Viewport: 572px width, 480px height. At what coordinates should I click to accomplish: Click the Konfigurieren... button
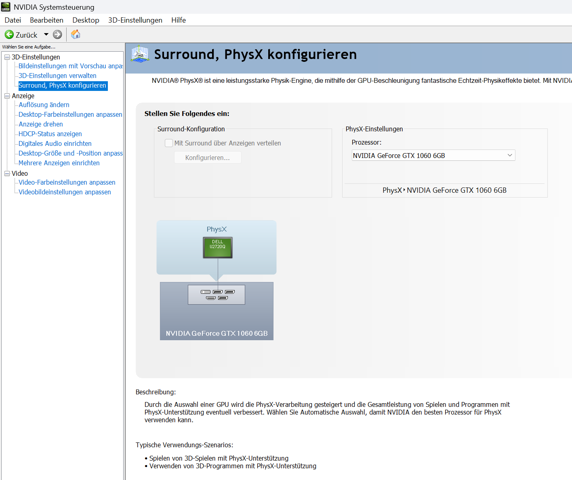(208, 158)
